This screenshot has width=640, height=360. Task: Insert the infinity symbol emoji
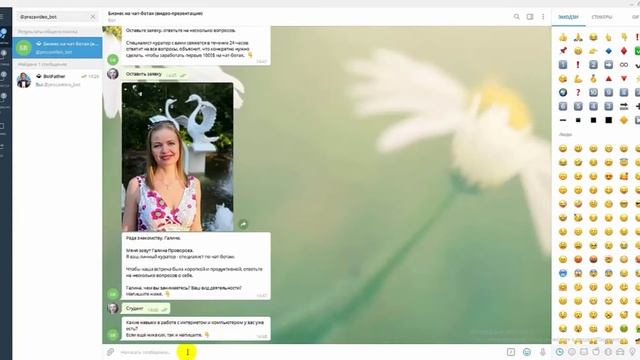click(x=624, y=65)
